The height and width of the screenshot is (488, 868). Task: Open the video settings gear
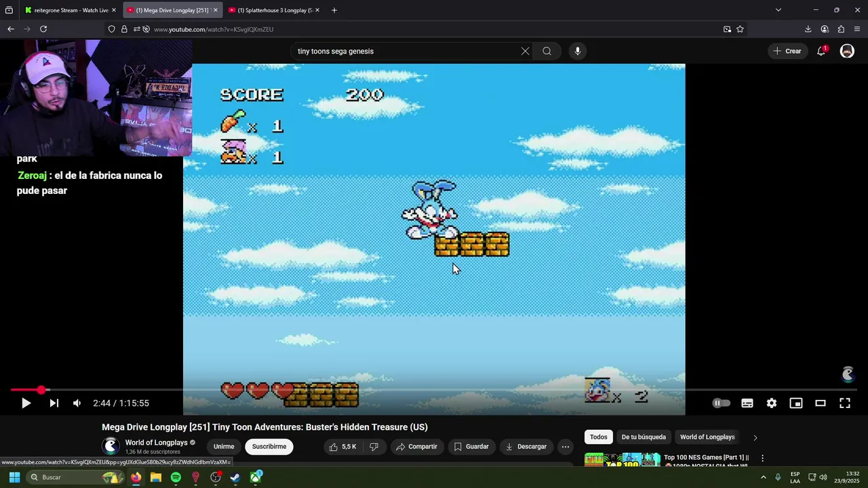tap(772, 403)
